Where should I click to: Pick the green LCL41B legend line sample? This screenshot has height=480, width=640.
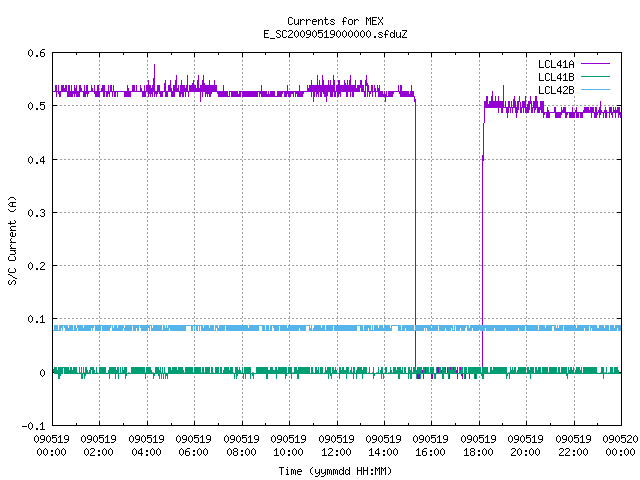(595, 77)
